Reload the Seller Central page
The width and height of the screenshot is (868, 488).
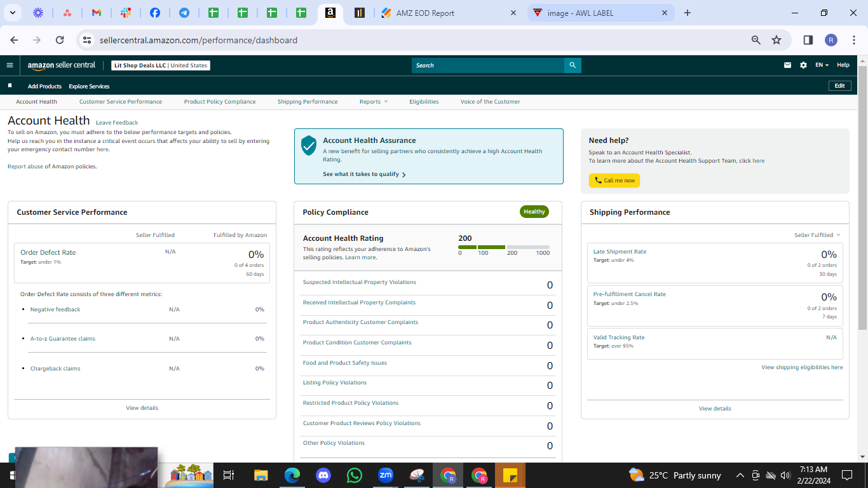[60, 40]
